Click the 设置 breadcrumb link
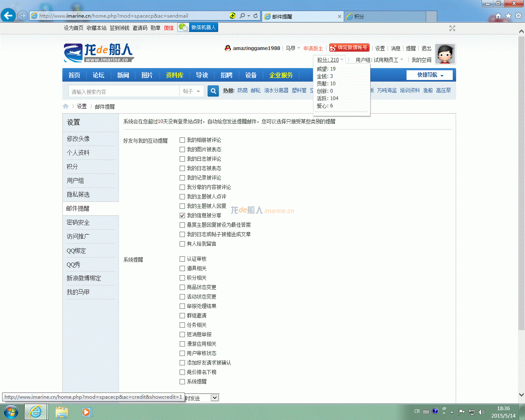This screenshot has height=420, width=525. tap(82, 107)
